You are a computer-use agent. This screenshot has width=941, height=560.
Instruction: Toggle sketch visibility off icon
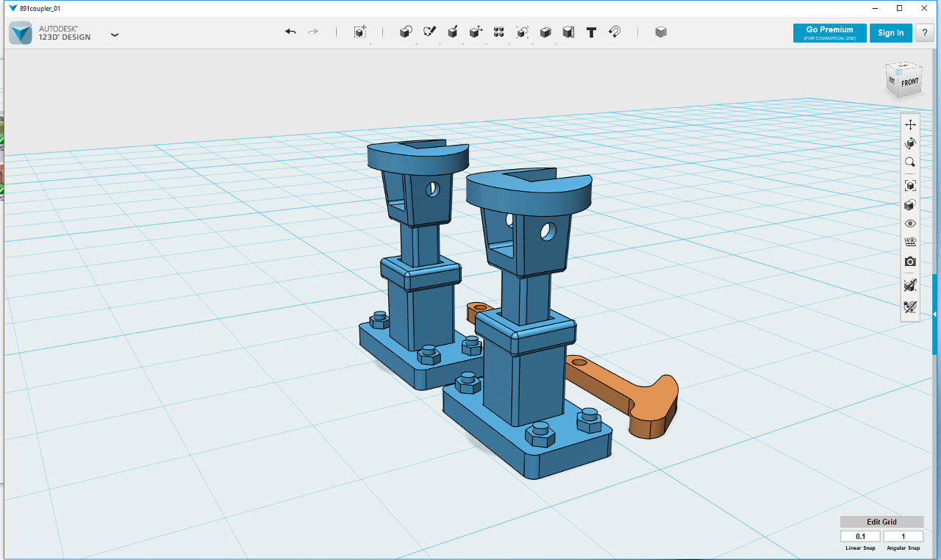point(910,285)
